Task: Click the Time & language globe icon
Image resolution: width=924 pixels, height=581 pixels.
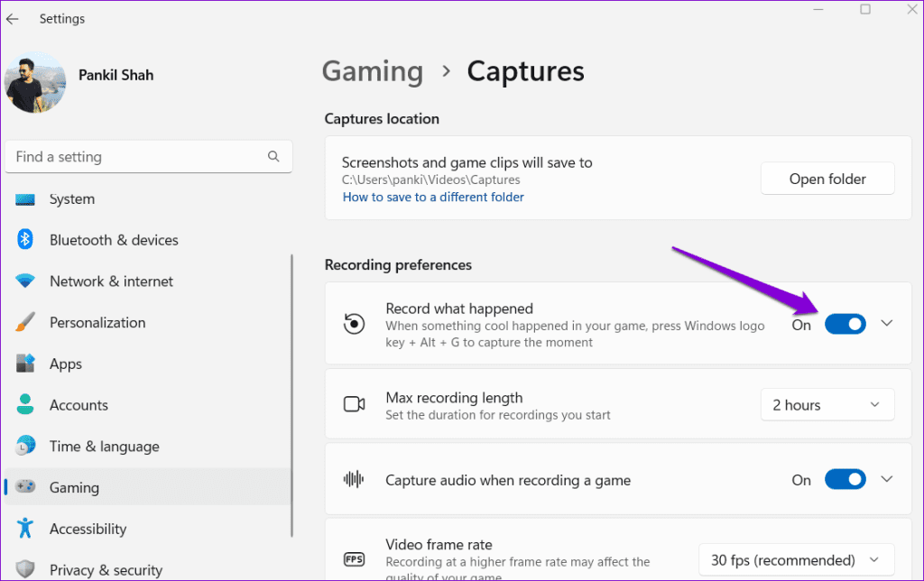Action: 25,447
